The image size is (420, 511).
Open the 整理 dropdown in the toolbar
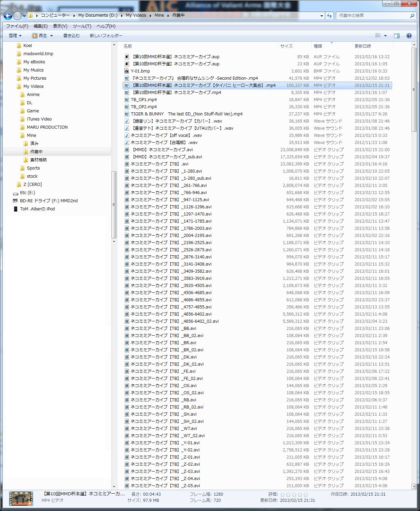pyautogui.click(x=15, y=36)
